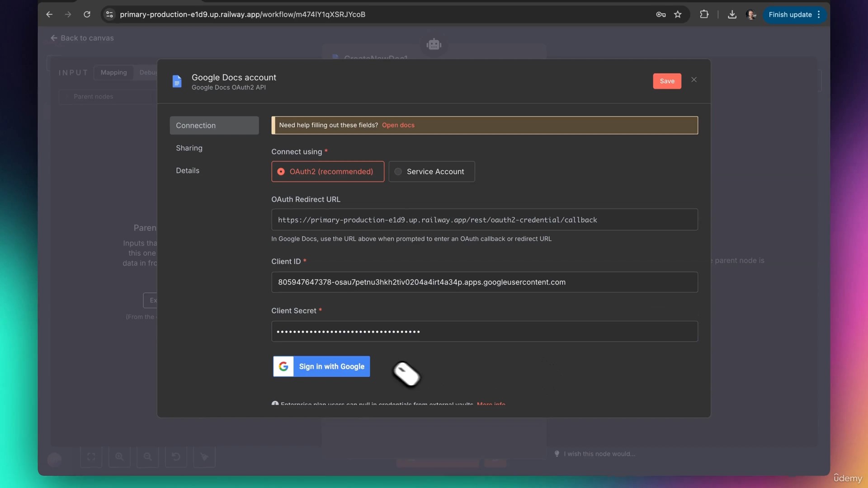Screen dimensions: 868x488
Task: Select the Connection tab
Action: click(214, 125)
